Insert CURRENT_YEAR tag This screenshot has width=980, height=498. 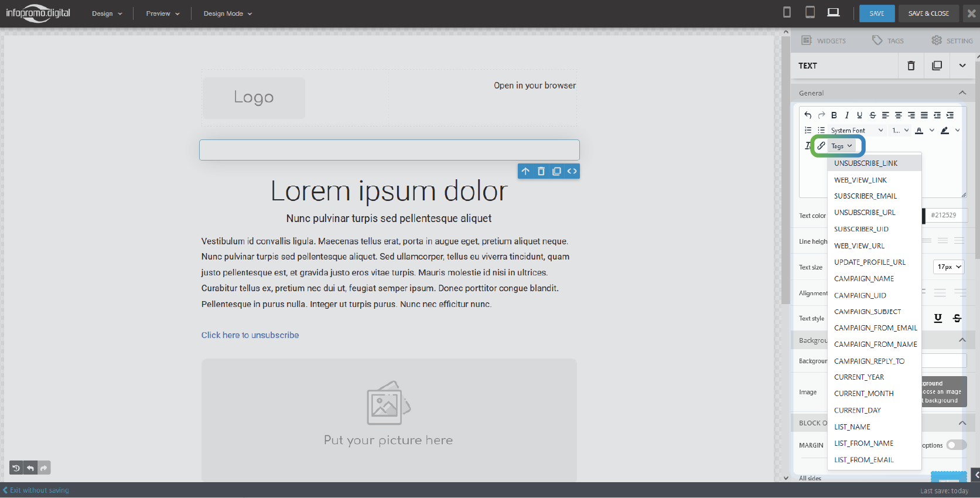(874, 377)
